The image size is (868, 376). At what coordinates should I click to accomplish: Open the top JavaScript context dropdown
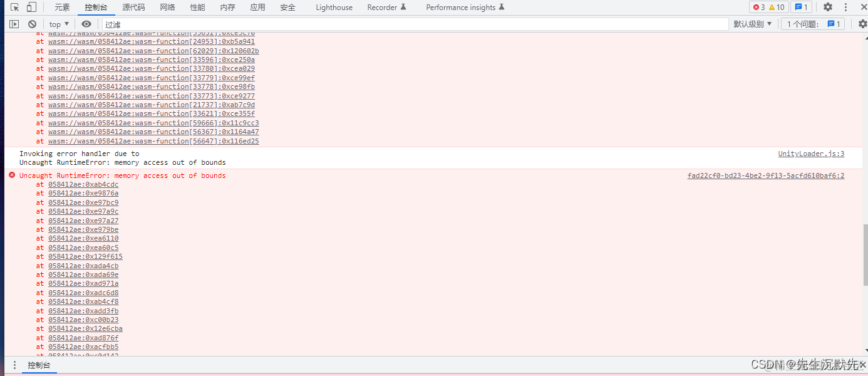point(59,24)
